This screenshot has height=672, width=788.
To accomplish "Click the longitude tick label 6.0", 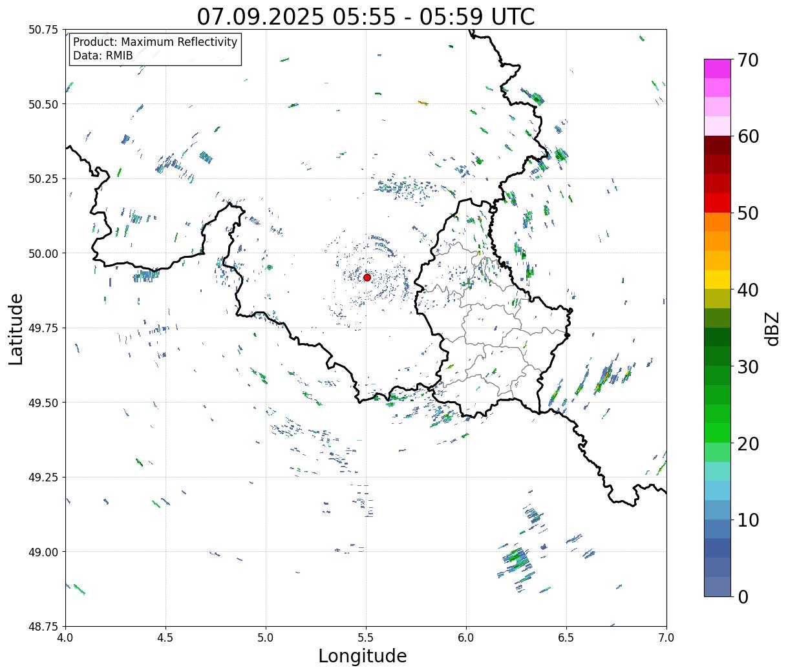I will coord(466,638).
